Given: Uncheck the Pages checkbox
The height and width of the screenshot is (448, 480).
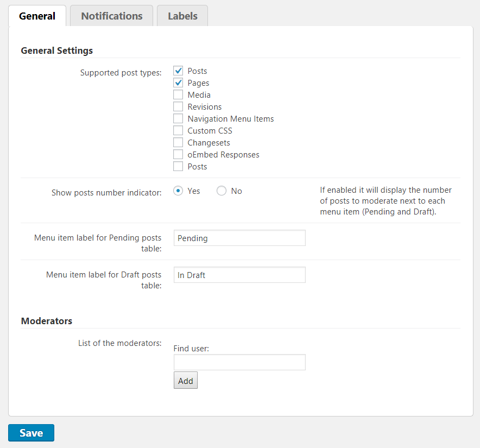Looking at the screenshot, I should point(178,83).
